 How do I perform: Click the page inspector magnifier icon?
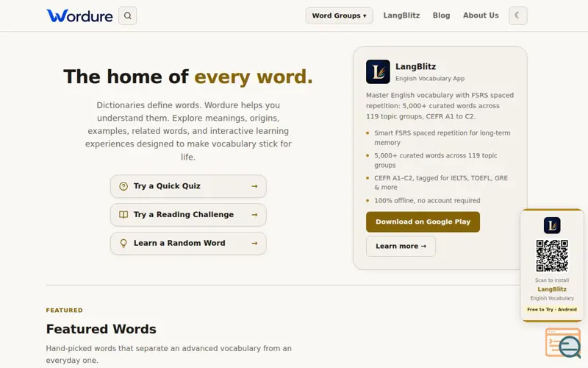563,343
